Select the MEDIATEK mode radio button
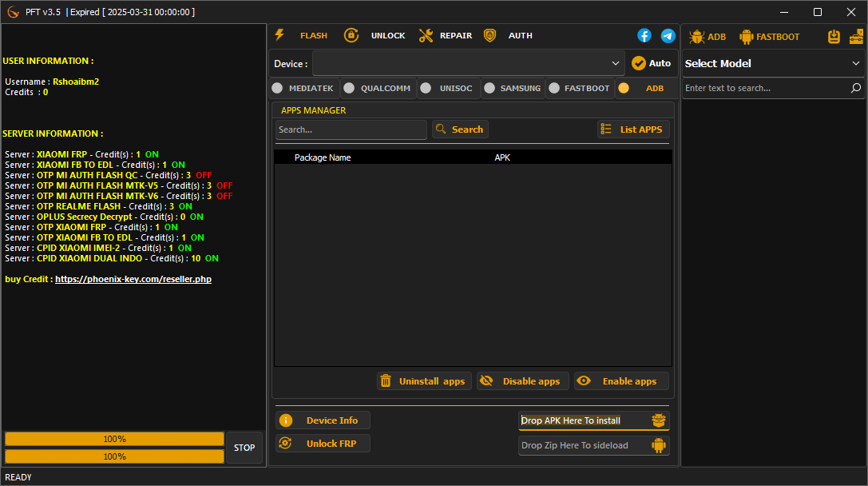868x486 pixels. click(x=279, y=88)
